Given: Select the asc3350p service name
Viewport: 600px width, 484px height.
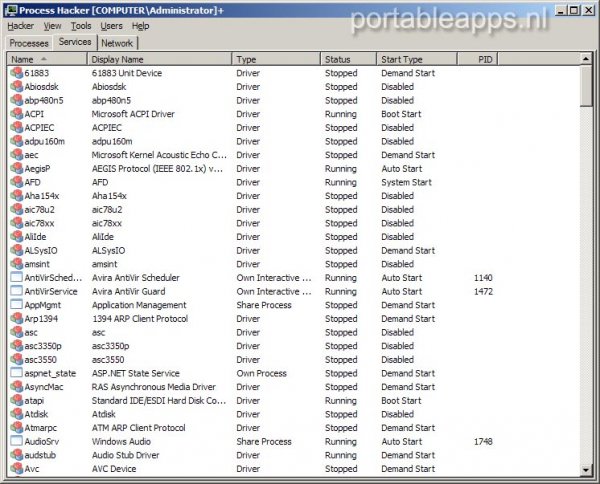Looking at the screenshot, I should click(x=43, y=346).
